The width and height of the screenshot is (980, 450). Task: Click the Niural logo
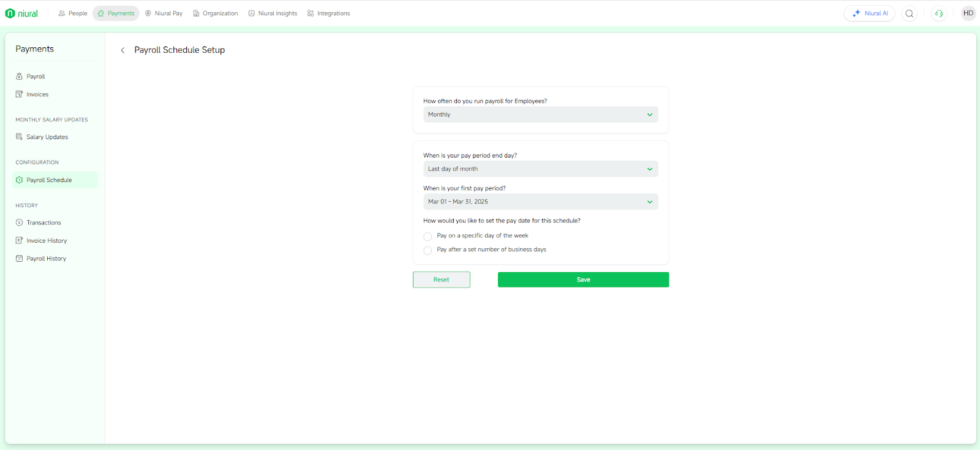[x=21, y=13]
